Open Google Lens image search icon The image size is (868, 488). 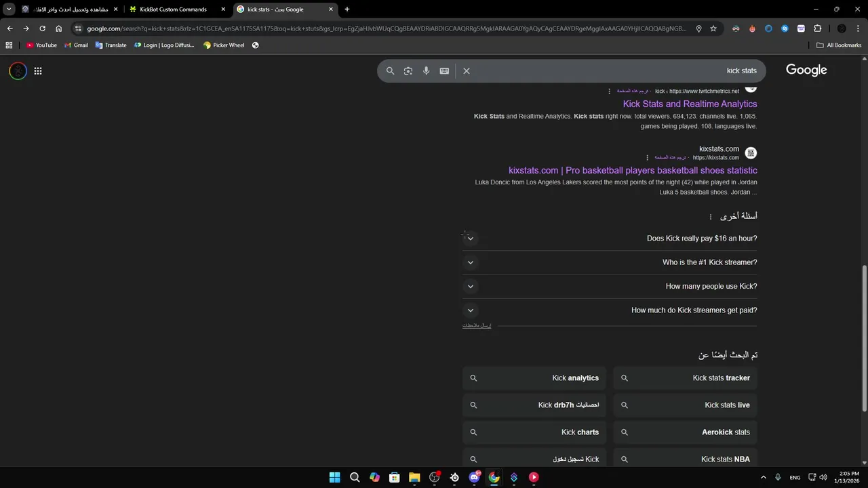pos(408,70)
